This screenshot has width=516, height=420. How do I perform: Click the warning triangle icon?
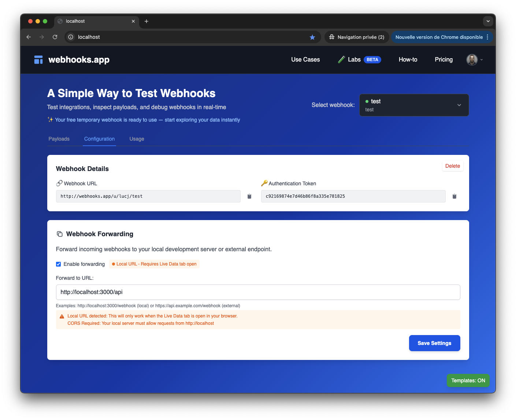[x=62, y=316]
